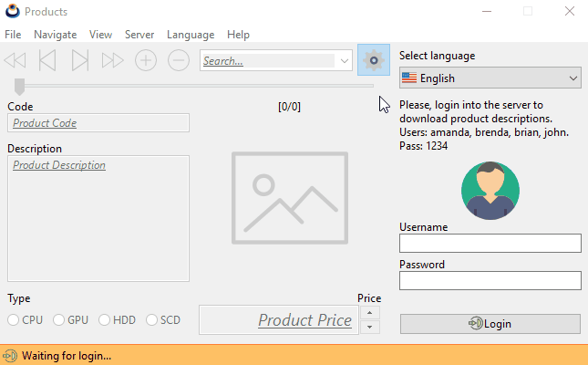Click into the Username input field
The width and height of the screenshot is (588, 365).
point(490,243)
